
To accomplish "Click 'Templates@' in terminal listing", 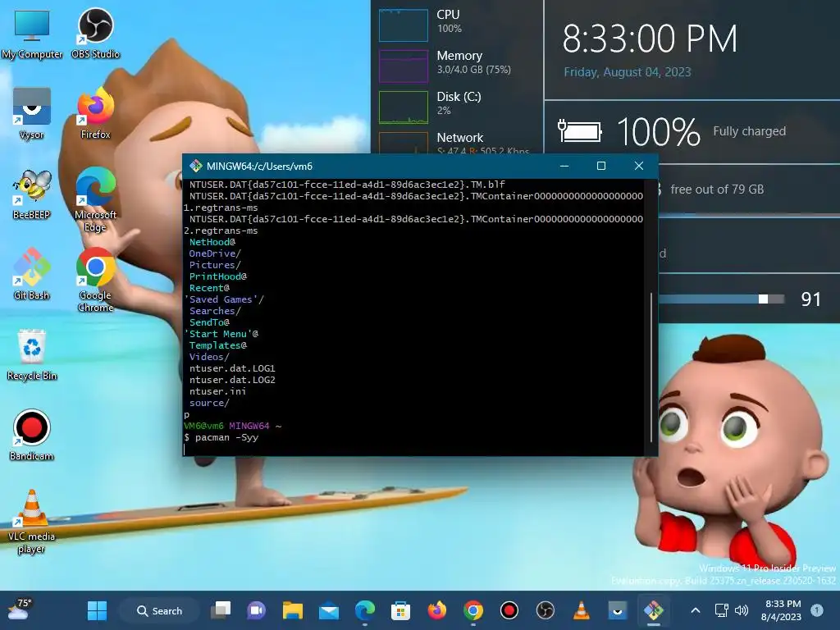I will (x=218, y=345).
